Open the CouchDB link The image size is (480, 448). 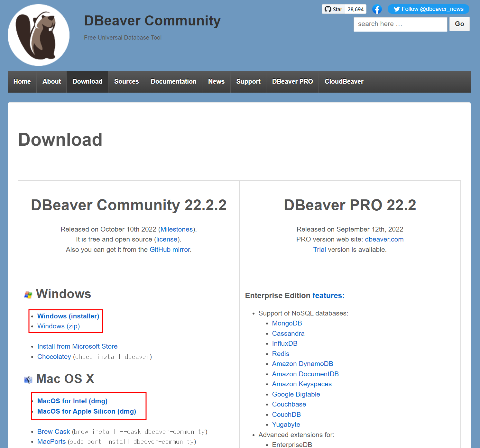point(286,415)
